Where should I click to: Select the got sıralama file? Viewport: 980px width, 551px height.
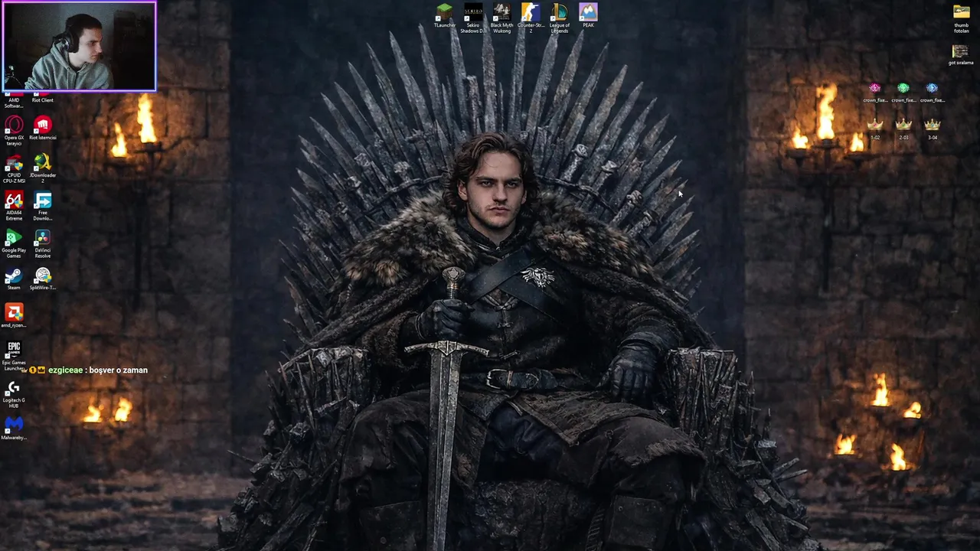tap(961, 55)
